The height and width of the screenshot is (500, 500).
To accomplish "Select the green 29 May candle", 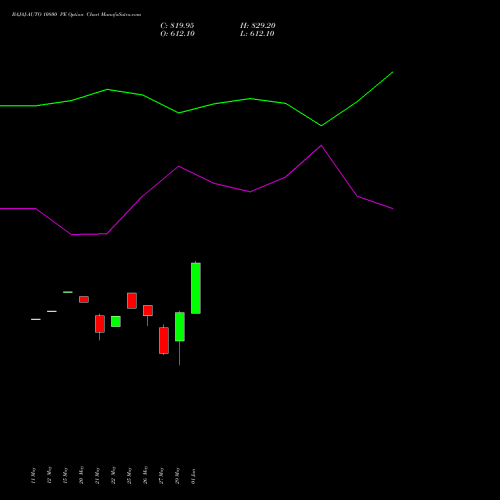I will pyautogui.click(x=180, y=327).
